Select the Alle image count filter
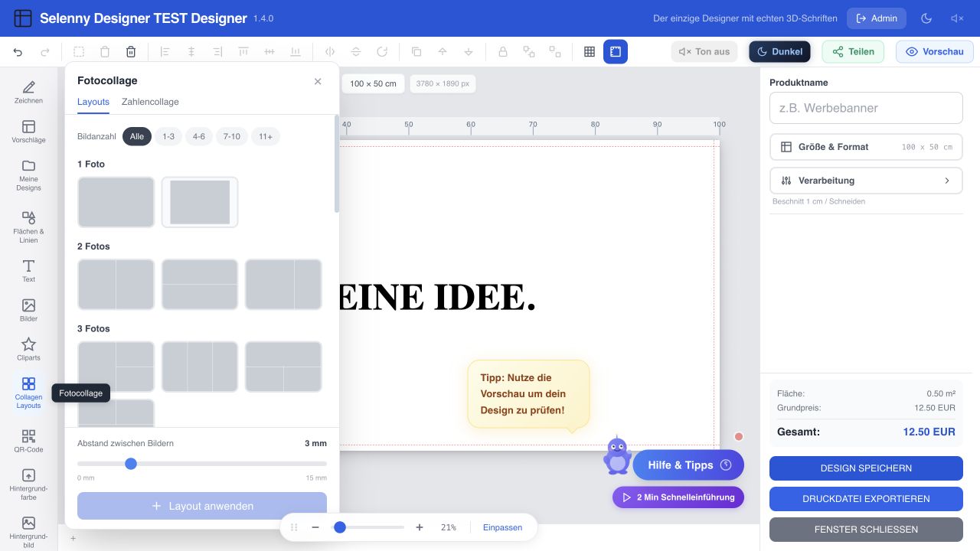Image resolution: width=980 pixels, height=551 pixels. [137, 136]
